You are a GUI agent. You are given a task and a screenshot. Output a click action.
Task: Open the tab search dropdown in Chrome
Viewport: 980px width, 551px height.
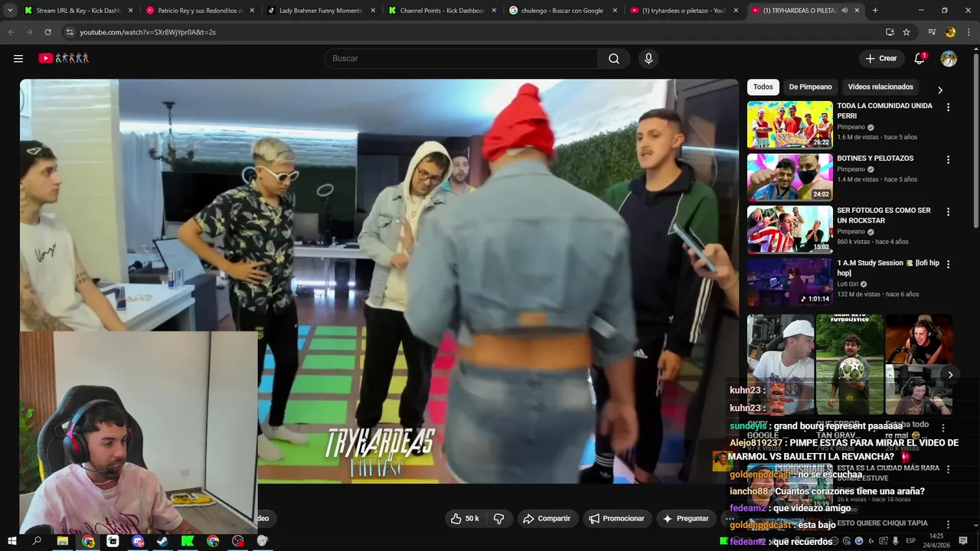(x=10, y=11)
